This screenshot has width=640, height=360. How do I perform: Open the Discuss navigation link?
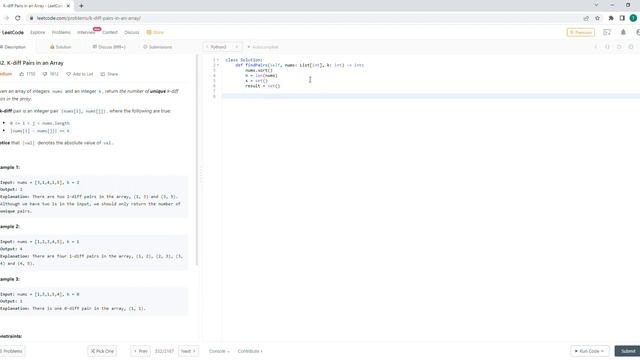tap(131, 32)
